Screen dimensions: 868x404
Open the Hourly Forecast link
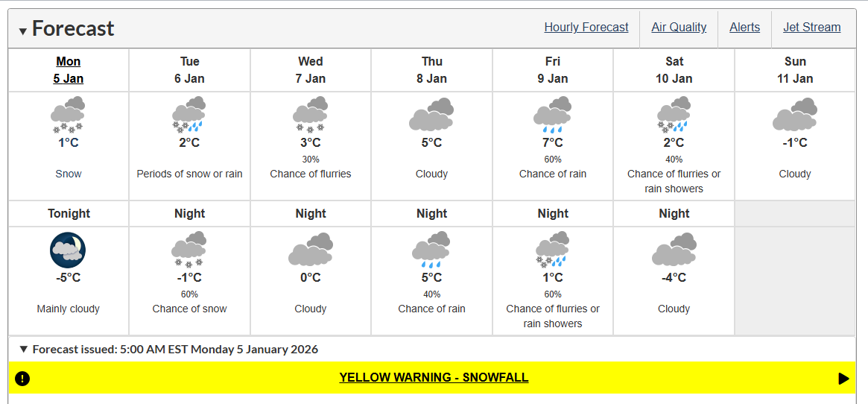click(x=586, y=27)
